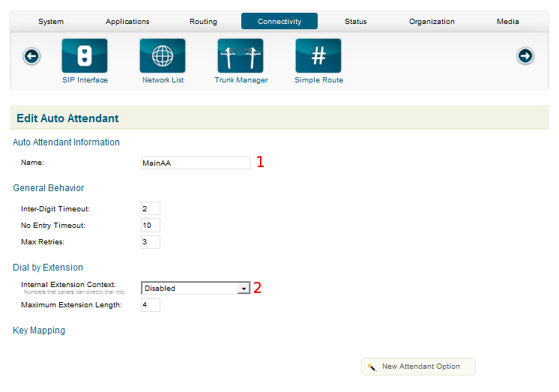Click the Name field containing MainAA

tap(196, 163)
